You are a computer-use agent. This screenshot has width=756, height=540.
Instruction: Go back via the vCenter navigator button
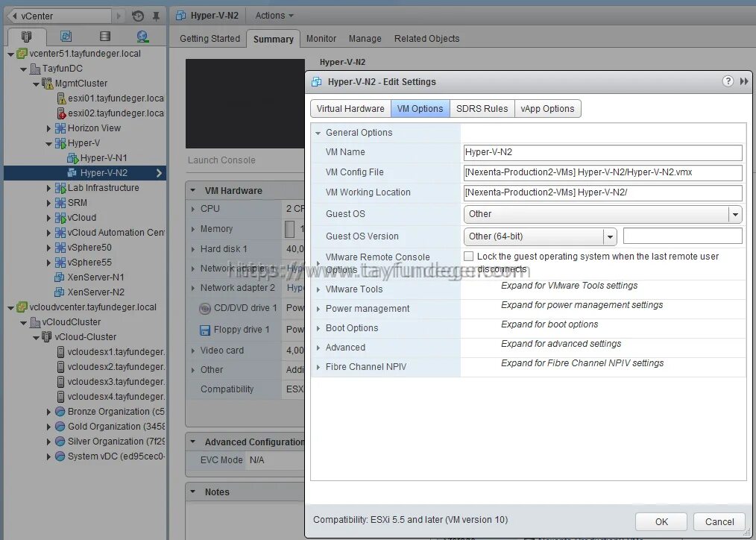pyautogui.click(x=58, y=16)
